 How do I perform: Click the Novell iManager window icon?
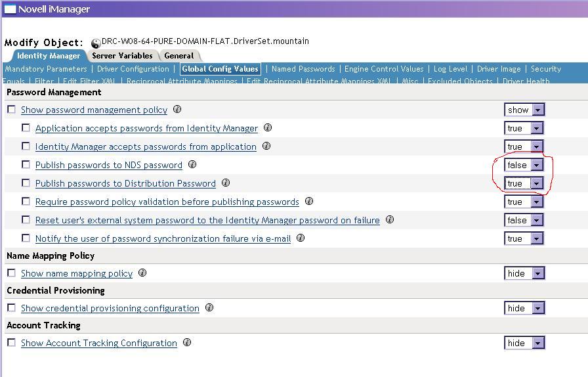point(10,9)
